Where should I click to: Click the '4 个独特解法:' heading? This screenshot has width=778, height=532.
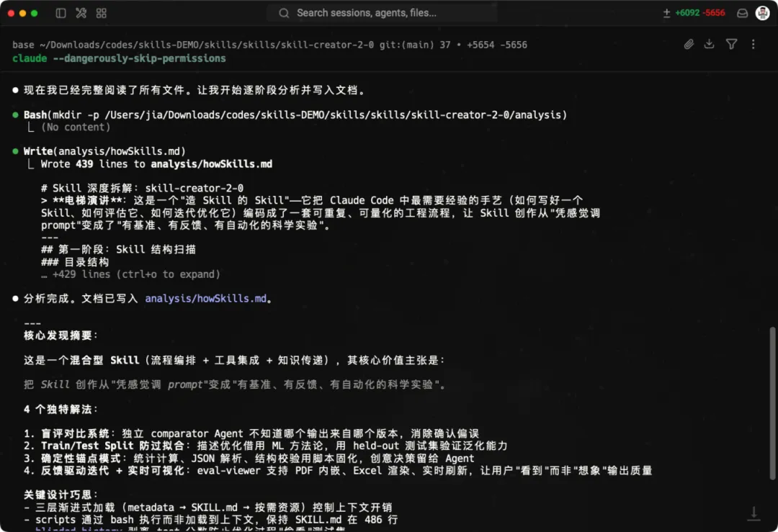61,409
